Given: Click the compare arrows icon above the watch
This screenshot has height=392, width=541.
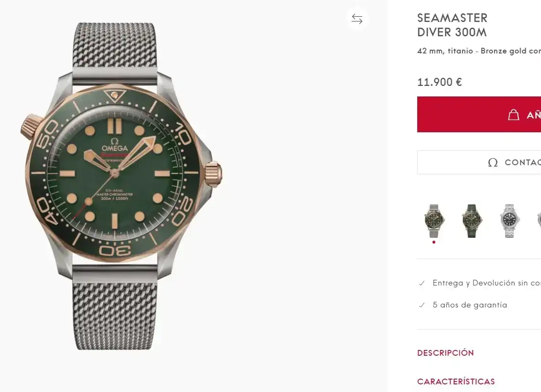Looking at the screenshot, I should coord(357,19).
